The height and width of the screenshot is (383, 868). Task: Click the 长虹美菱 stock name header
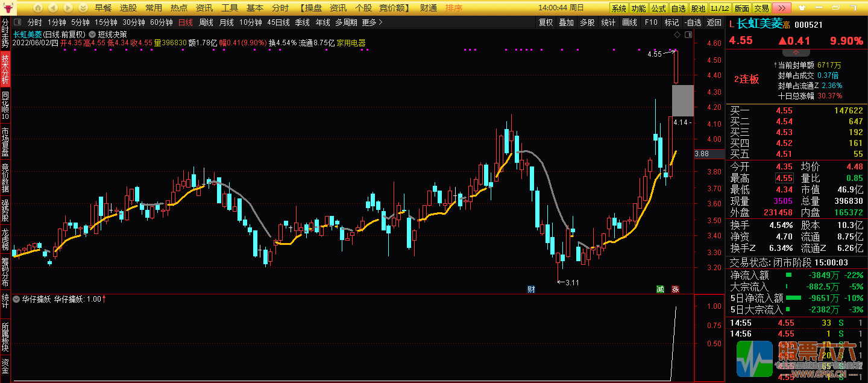[759, 24]
